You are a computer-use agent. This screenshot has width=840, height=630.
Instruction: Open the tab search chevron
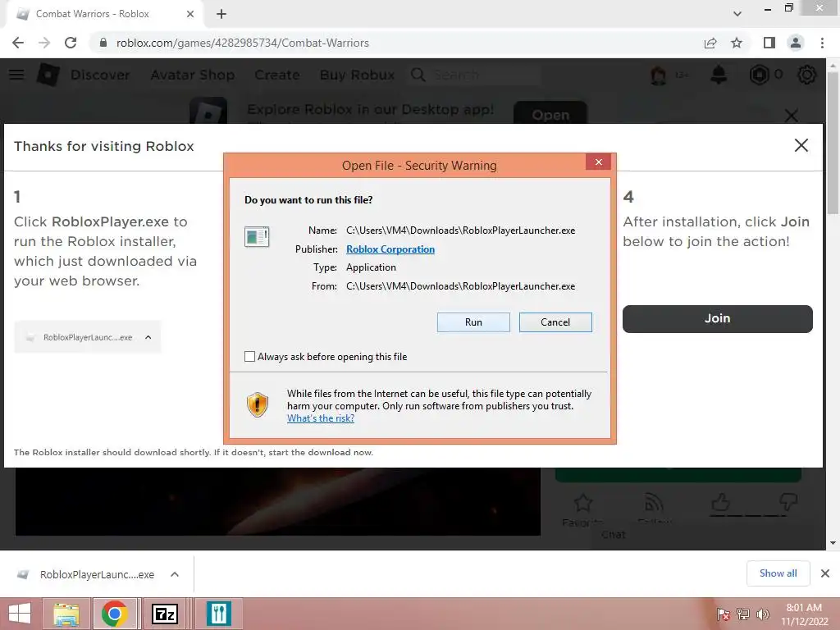click(737, 14)
